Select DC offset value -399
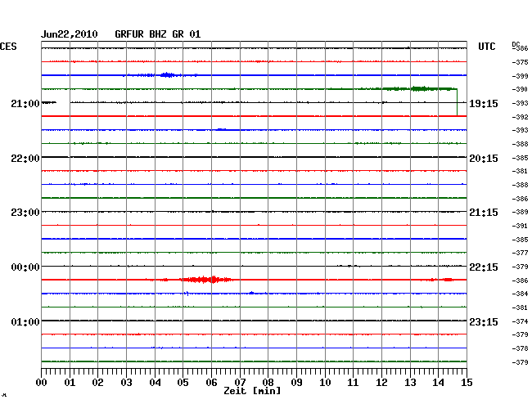Image resolution: width=532 pixels, height=404 pixels. pyautogui.click(x=520, y=76)
